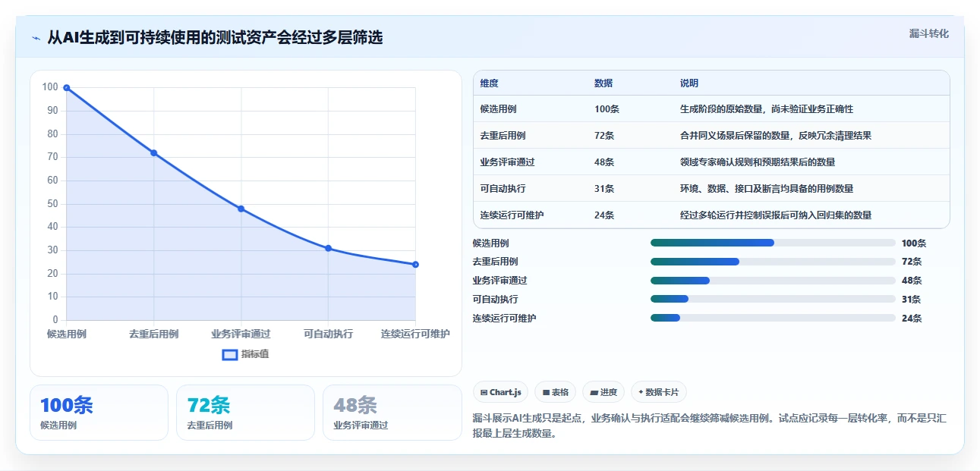Click description 经过多轮运行并控制误报后可纳入回归集的数量
980x471 pixels.
point(776,215)
